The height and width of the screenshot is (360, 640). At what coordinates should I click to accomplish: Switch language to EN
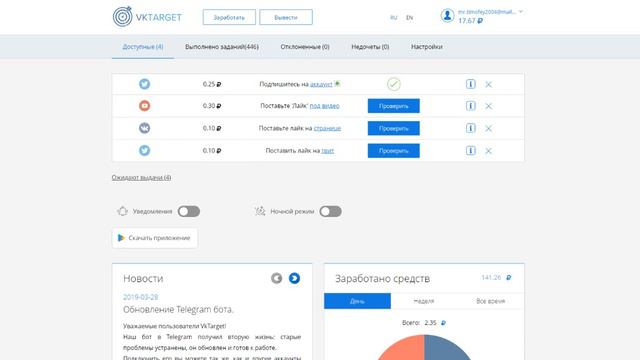click(x=409, y=18)
